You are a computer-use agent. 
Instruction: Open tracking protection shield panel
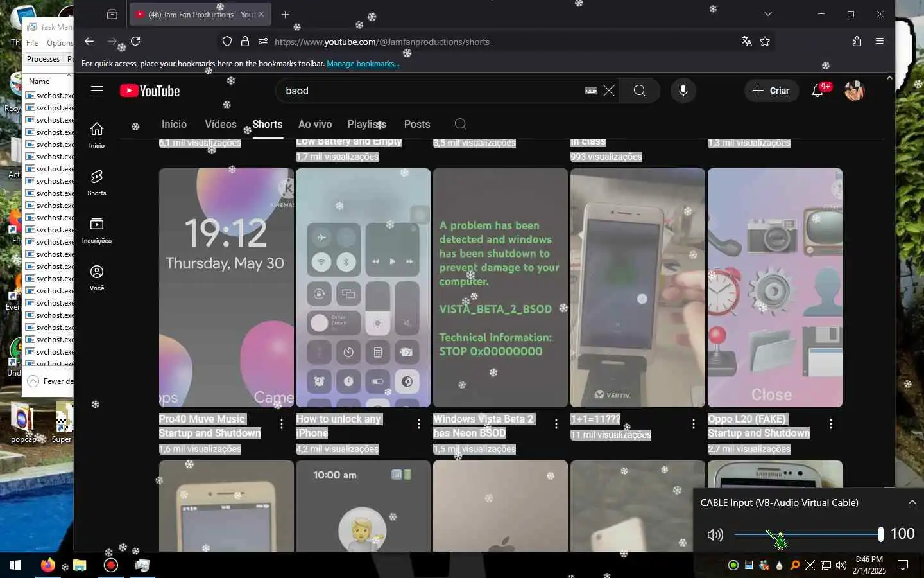click(x=227, y=41)
